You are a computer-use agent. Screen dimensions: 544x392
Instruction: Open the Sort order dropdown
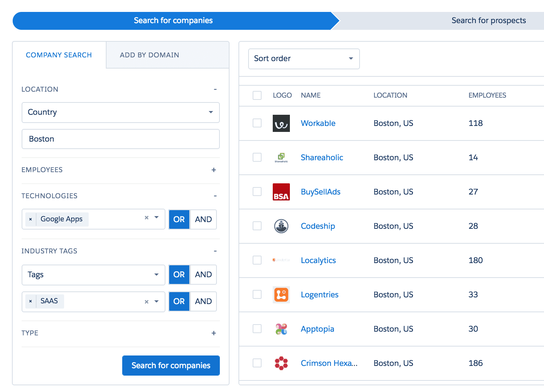[x=304, y=59]
